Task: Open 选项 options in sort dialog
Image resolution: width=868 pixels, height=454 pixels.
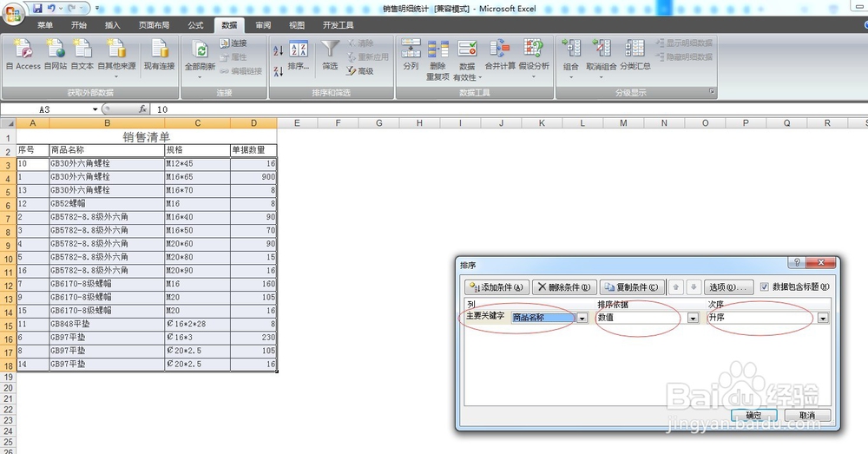Action: [728, 286]
